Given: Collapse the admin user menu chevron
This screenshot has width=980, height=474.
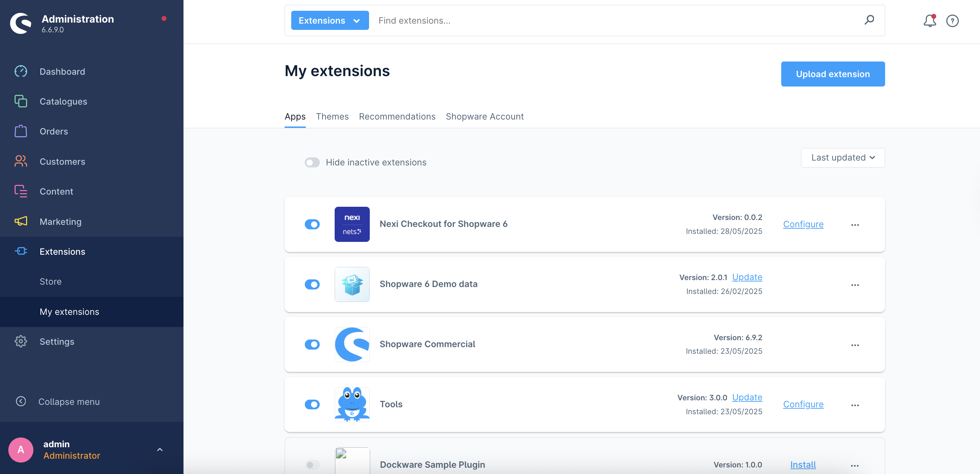Looking at the screenshot, I should (x=160, y=449).
